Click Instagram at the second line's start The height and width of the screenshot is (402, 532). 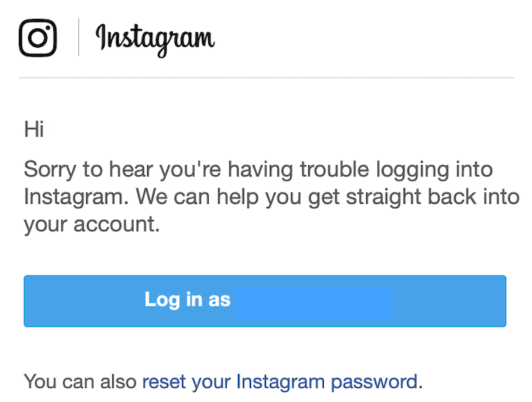click(65, 196)
